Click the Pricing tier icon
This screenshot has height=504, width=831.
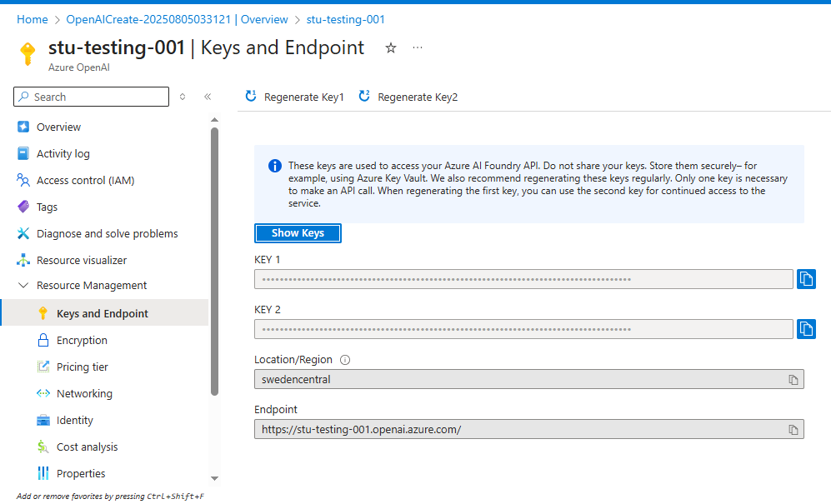coord(43,367)
